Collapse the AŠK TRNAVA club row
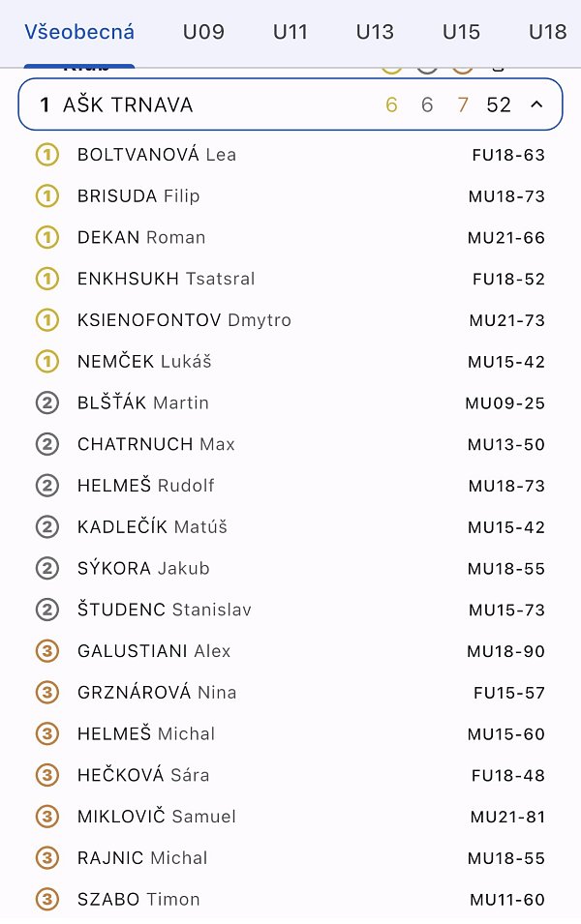 [536, 104]
